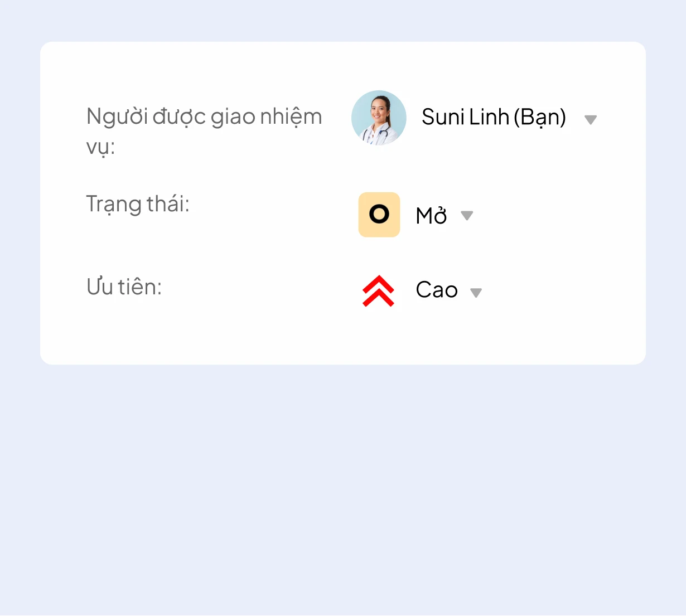686x616 pixels.
Task: Click the Ưu tiên label
Action: coord(124,287)
